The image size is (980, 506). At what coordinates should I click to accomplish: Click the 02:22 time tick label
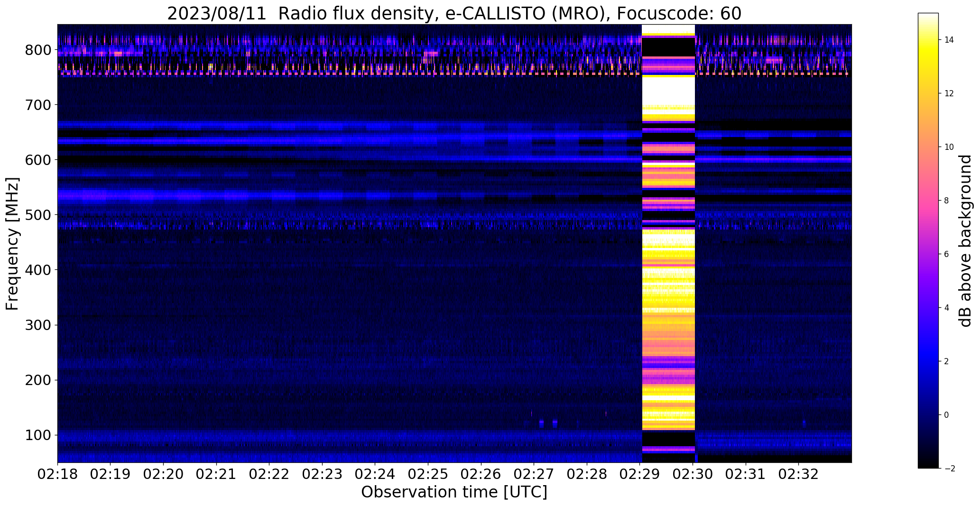click(269, 474)
